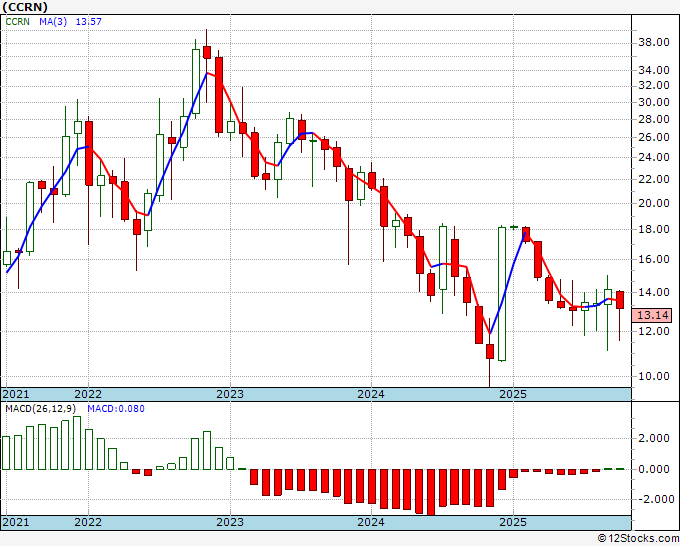Viewport: 680px width, 546px height.
Task: Click the MACD(26,12,9) indicator label
Action: coord(41,409)
